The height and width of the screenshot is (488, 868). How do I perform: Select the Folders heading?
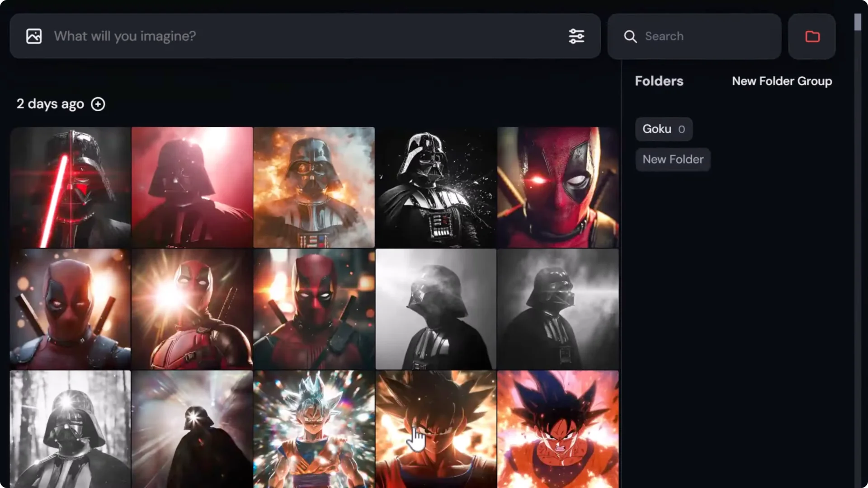click(x=659, y=81)
